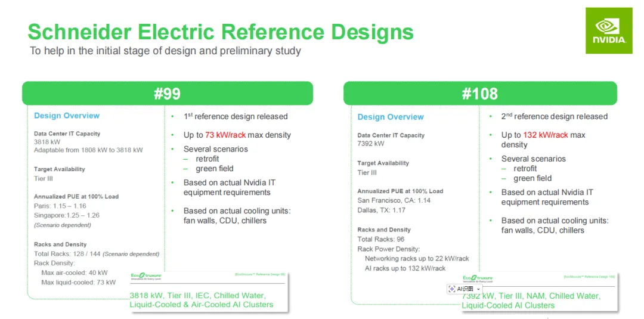
Task: Click 'Racks and Density' heading in #99 card
Action: tap(60, 244)
